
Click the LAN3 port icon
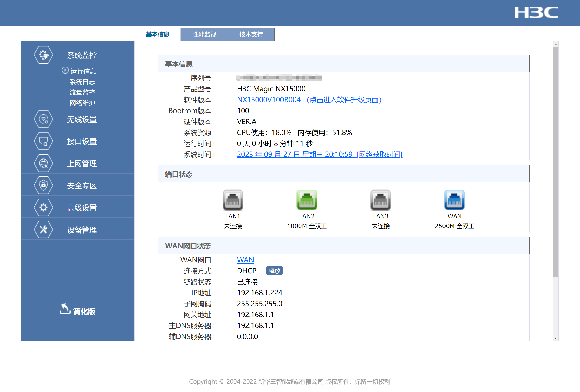tap(381, 200)
